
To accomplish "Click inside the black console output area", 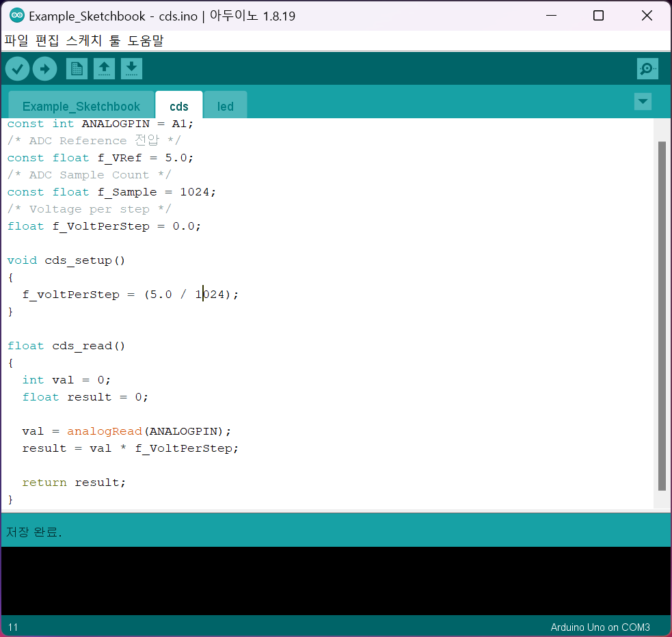I will tap(336, 581).
